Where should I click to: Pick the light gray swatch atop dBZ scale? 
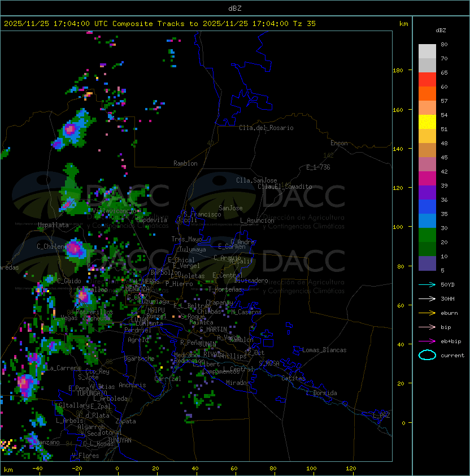click(427, 51)
